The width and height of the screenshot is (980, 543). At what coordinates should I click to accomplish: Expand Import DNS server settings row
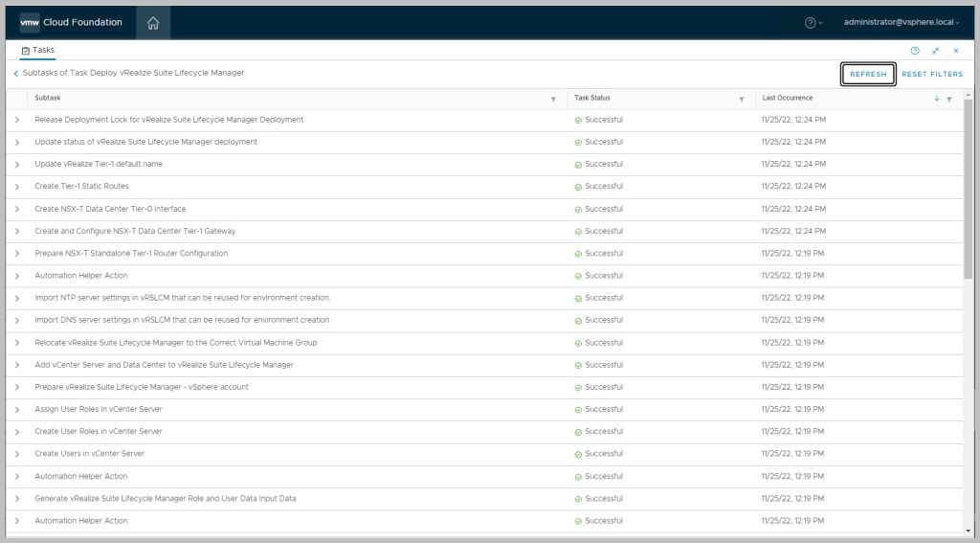point(17,320)
